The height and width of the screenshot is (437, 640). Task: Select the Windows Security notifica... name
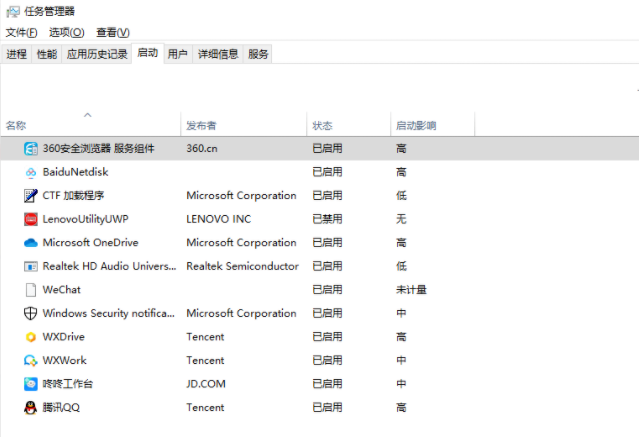pos(109,313)
